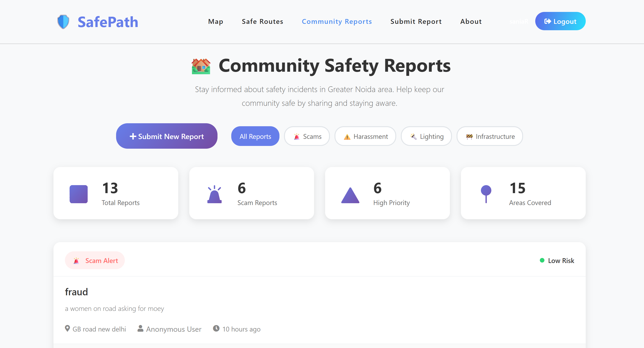The width and height of the screenshot is (644, 348).
Task: Select the All Reports filter
Action: point(255,136)
